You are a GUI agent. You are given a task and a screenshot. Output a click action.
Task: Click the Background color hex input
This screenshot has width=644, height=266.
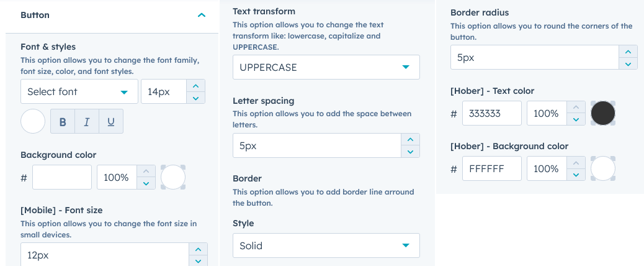(62, 177)
